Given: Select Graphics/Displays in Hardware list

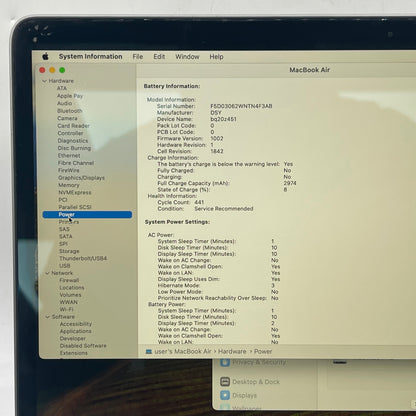Looking at the screenshot, I should click(x=81, y=178).
